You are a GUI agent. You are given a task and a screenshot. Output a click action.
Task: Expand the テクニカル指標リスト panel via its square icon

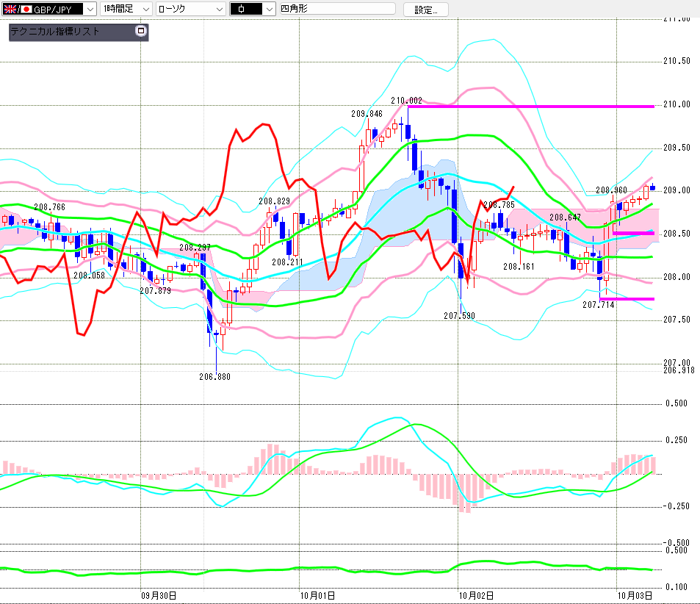click(141, 31)
